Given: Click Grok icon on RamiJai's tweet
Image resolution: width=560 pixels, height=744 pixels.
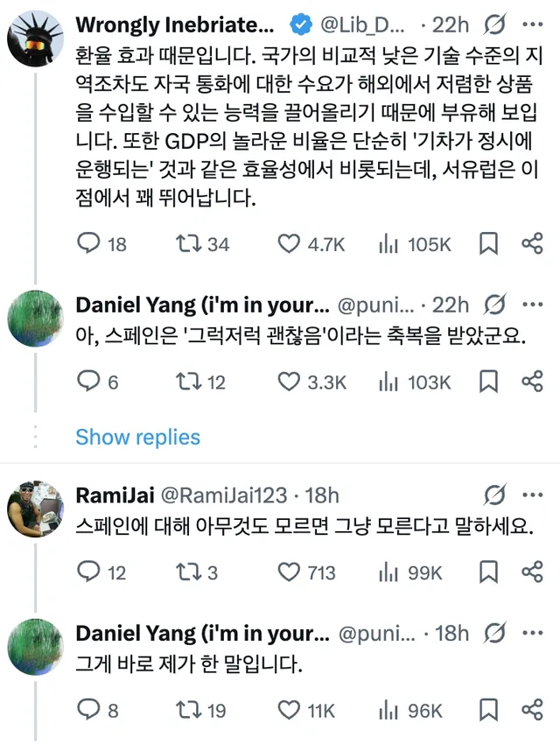Looking at the screenshot, I should pos(494,495).
